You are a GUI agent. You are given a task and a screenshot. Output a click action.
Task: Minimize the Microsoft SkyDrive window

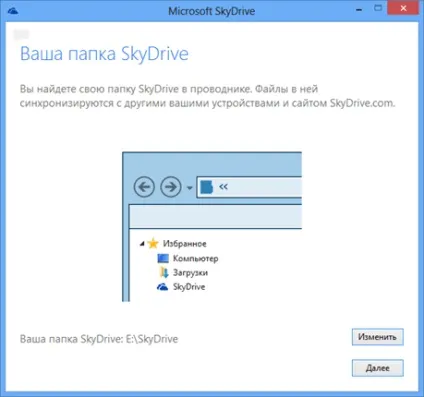pyautogui.click(x=359, y=10)
